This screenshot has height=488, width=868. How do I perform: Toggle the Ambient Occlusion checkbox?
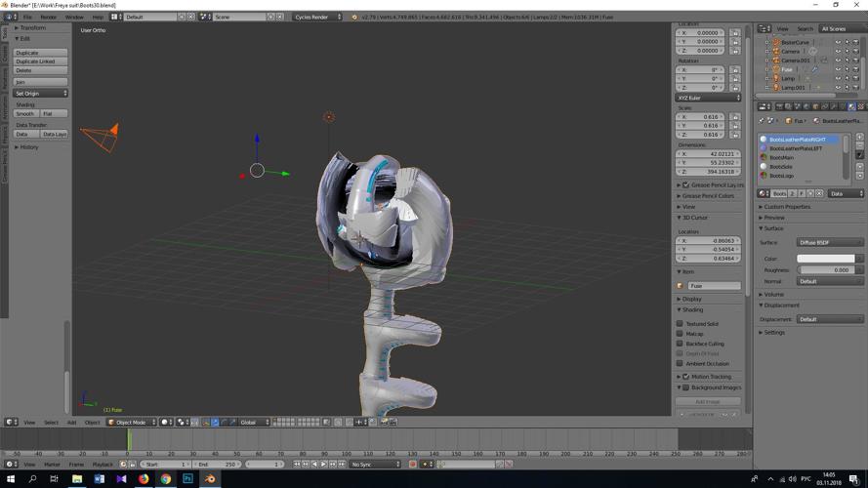click(x=681, y=364)
